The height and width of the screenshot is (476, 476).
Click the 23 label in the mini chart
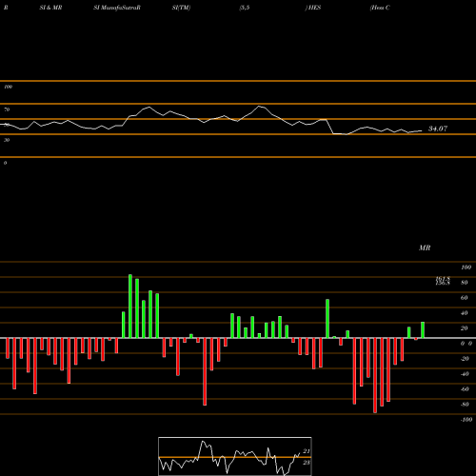click(307, 463)
